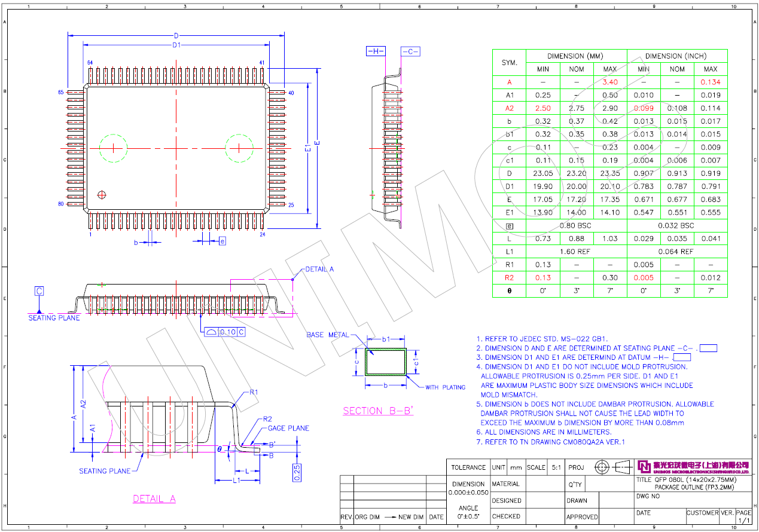Click the empty box after note 3
The image size is (759, 532).
tap(681, 357)
